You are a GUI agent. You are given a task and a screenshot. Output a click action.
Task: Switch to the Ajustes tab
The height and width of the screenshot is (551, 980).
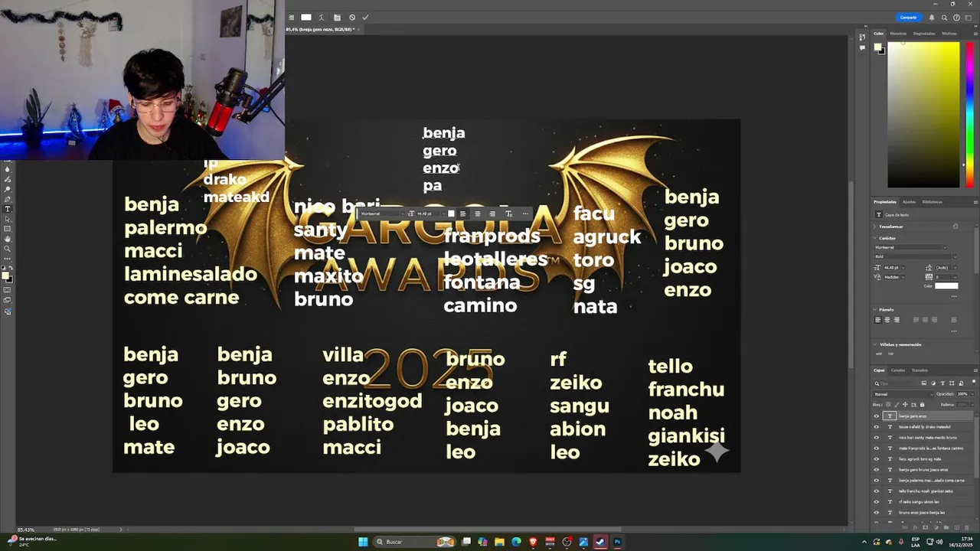click(x=909, y=202)
